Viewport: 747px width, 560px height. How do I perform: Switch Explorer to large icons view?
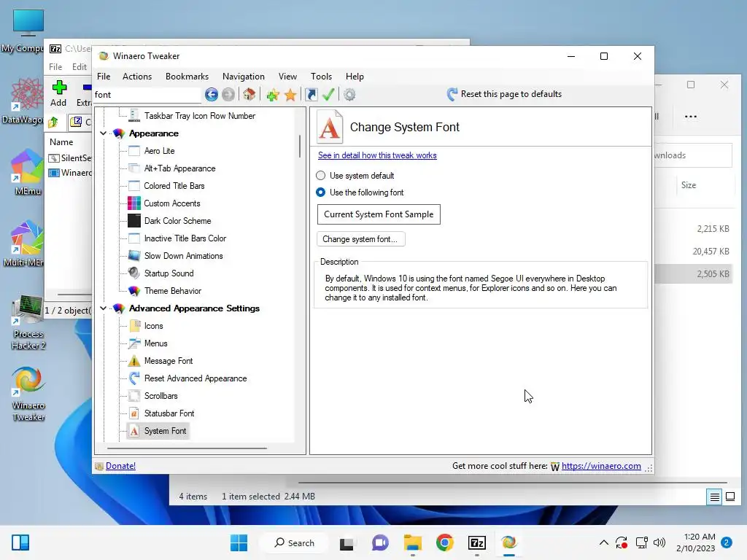(x=729, y=497)
